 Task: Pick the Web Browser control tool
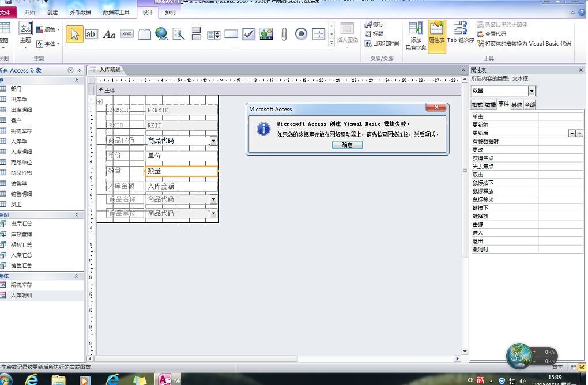click(179, 34)
